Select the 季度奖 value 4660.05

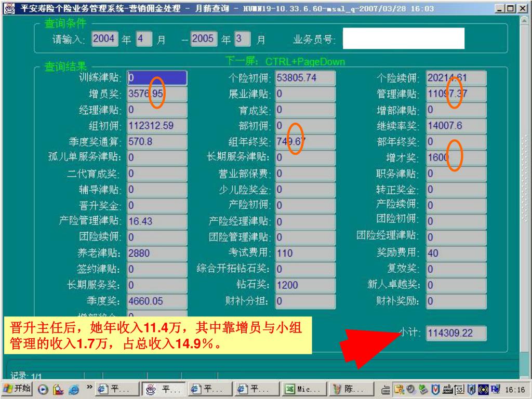coord(157,301)
